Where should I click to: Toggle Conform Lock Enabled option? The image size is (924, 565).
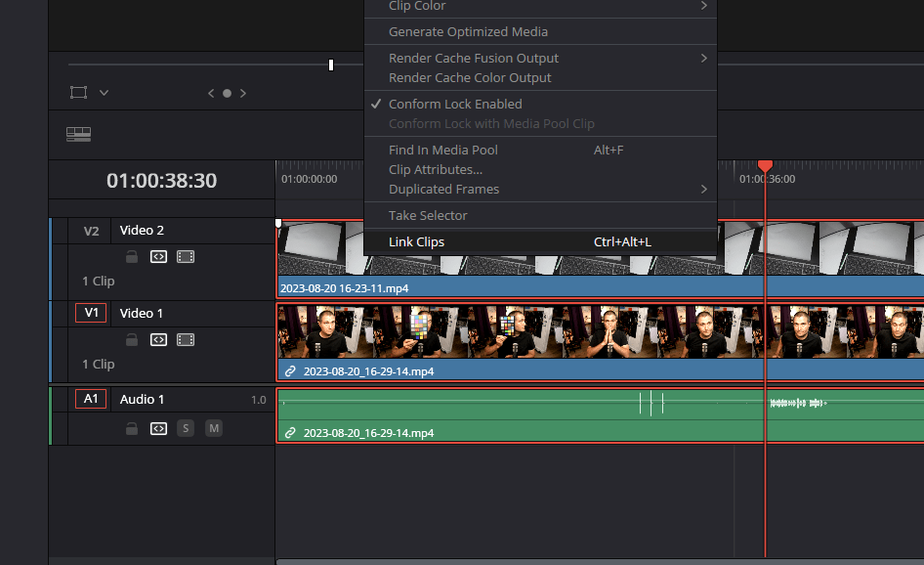click(540, 104)
